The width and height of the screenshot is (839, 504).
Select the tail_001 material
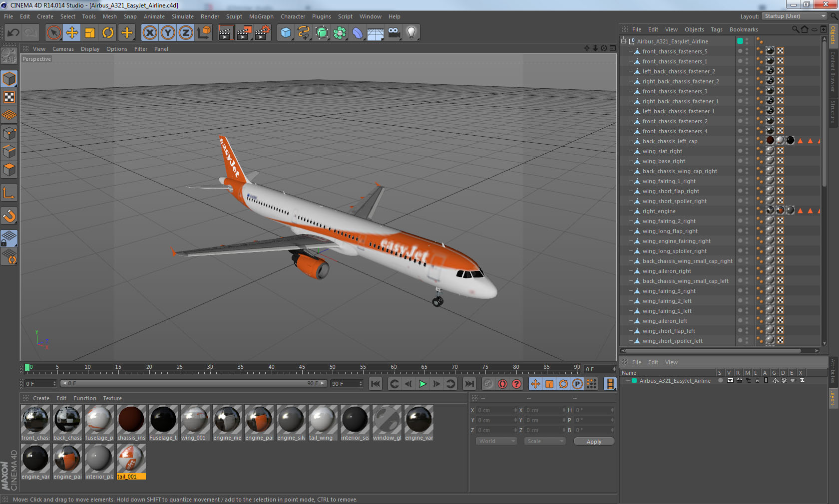131,462
